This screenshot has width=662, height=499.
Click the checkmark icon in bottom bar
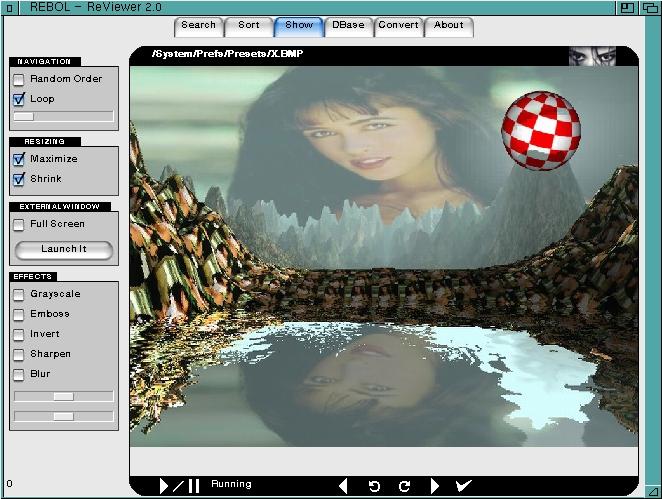pyautogui.click(x=463, y=486)
